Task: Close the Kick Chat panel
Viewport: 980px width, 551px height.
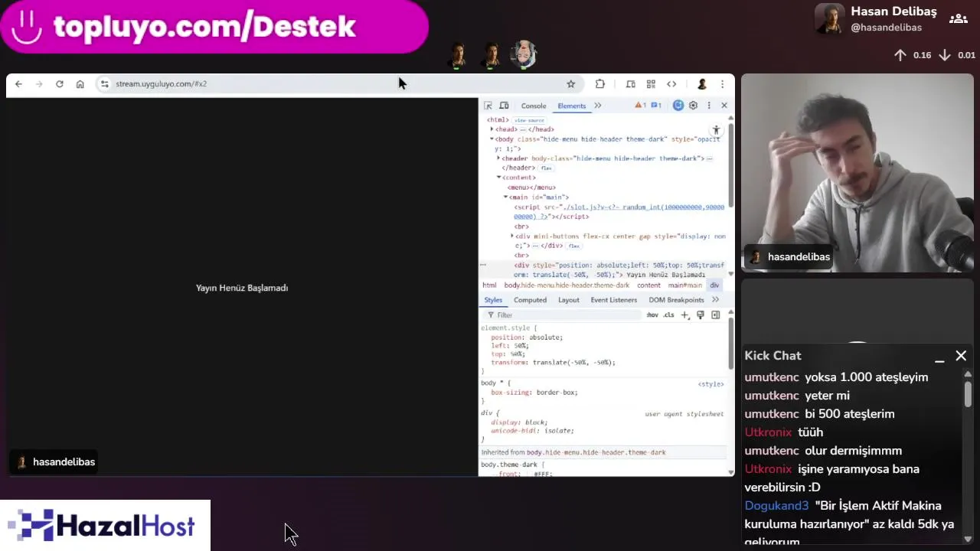Action: pyautogui.click(x=961, y=356)
